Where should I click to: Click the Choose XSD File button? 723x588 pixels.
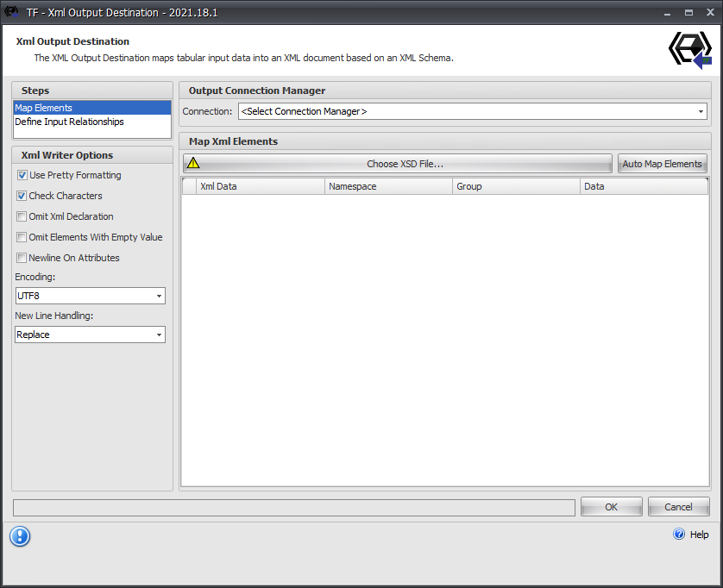click(x=406, y=163)
